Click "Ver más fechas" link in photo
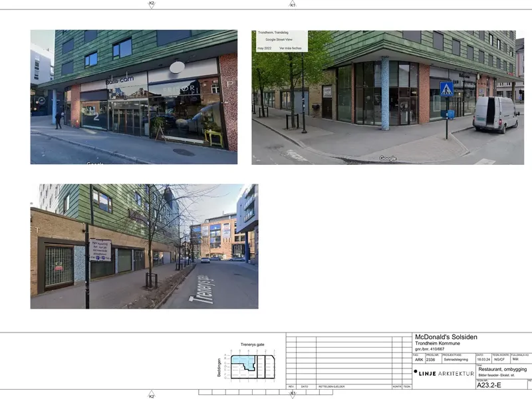This screenshot has height=399, width=532. tap(291, 48)
